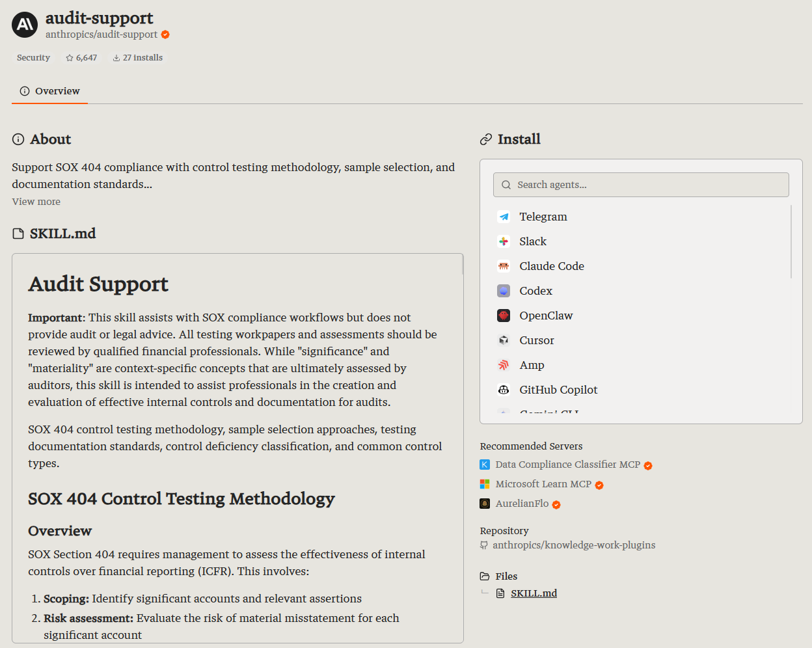Click the file icon next to SKILL.md heading
The image size is (812, 648).
18,234
